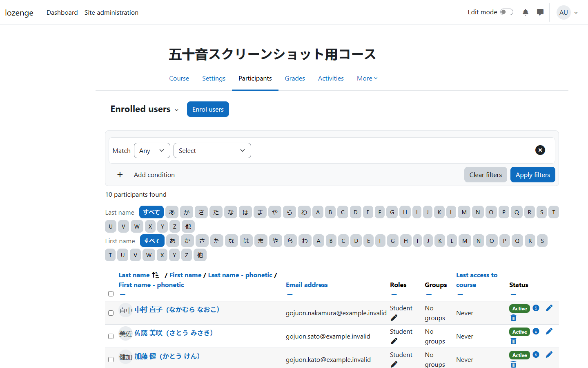Open profile picture of 佐藤 美咲
This screenshot has width=588, height=368.
[125, 334]
